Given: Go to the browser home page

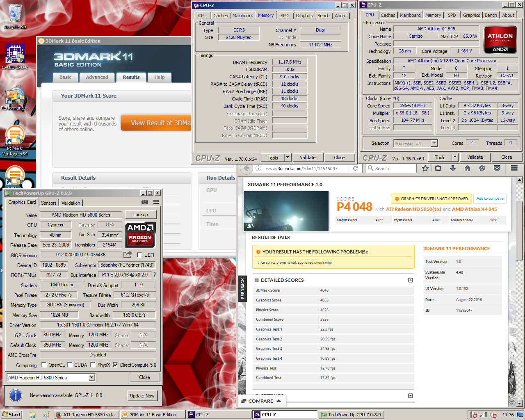Looking at the screenshot, I should click(x=468, y=168).
